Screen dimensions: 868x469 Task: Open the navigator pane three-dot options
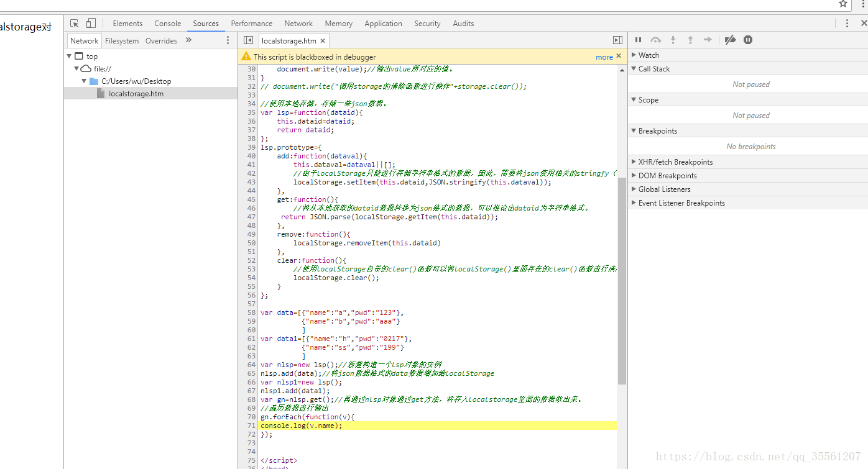click(228, 40)
